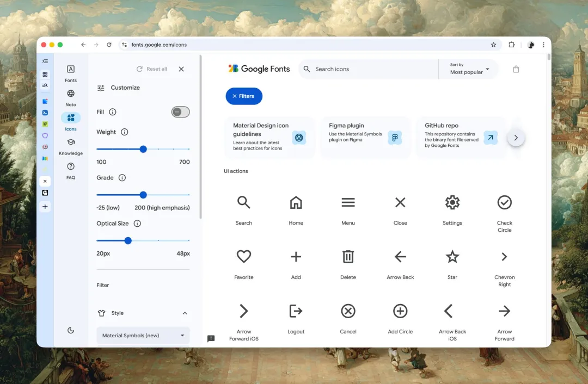The width and height of the screenshot is (588, 384).
Task: Click the Optical Size slider handle
Action: (x=128, y=240)
